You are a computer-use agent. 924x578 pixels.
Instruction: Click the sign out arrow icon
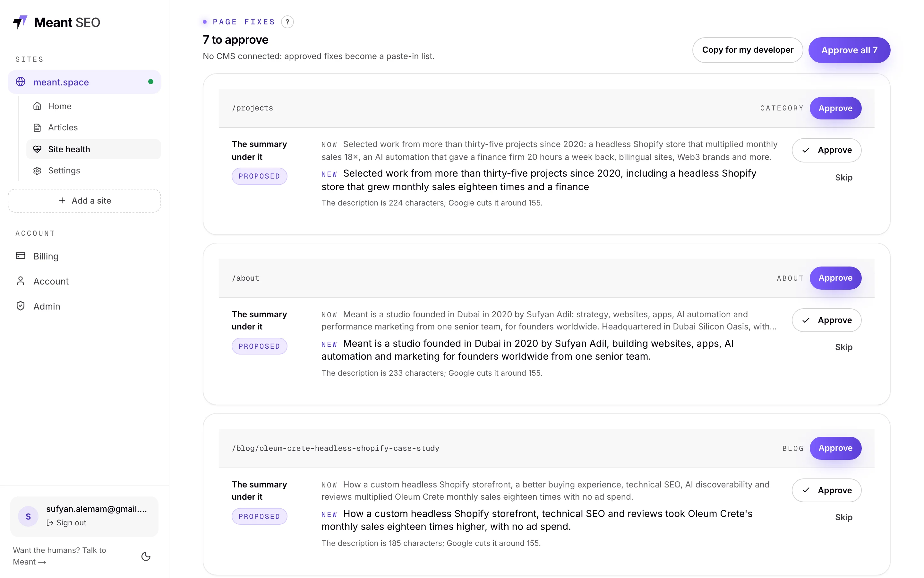pos(50,522)
